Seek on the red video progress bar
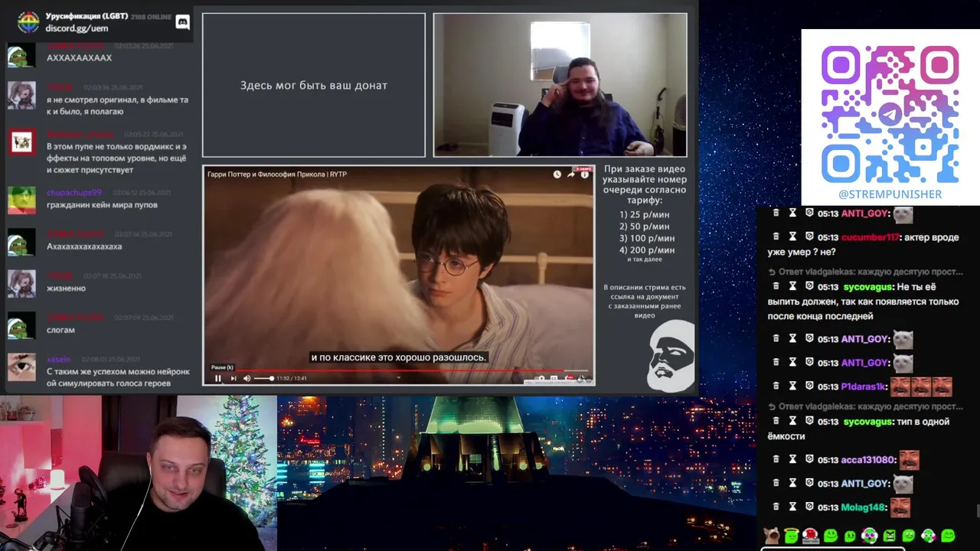The width and height of the screenshot is (980, 551). tap(398, 370)
